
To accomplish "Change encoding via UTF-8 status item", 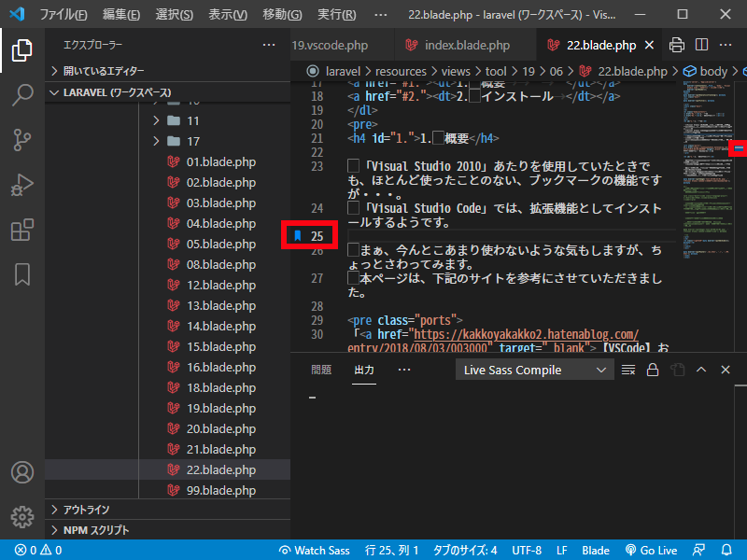I will click(x=527, y=550).
